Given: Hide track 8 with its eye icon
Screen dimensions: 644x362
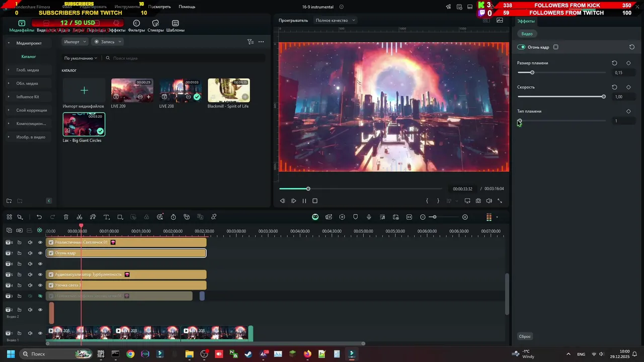Looking at the screenshot, I should pos(40,242).
